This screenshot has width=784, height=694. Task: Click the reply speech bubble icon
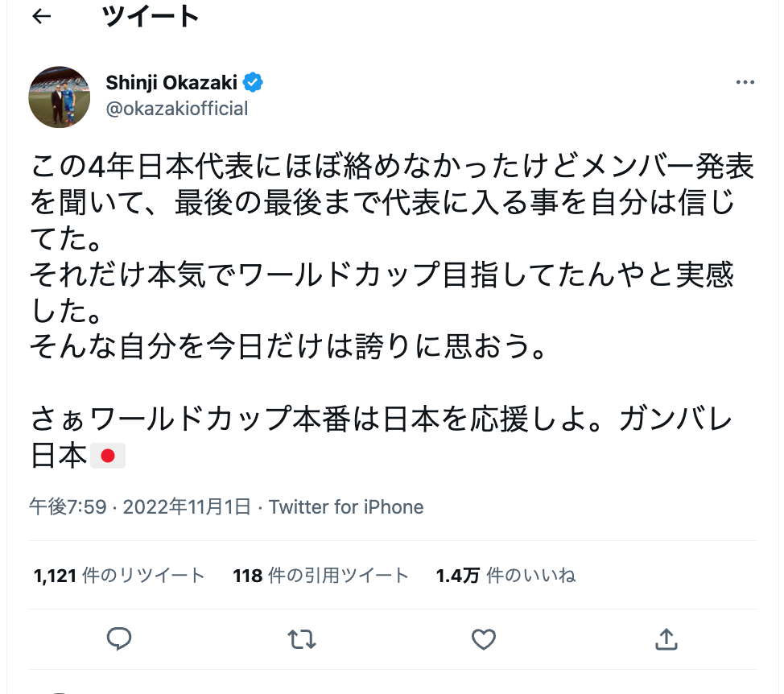(119, 639)
